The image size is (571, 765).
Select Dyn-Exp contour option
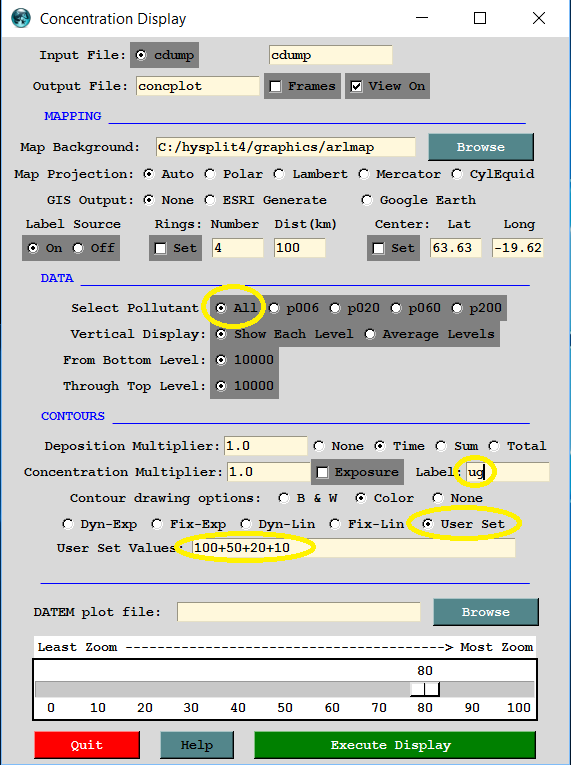[x=67, y=524]
